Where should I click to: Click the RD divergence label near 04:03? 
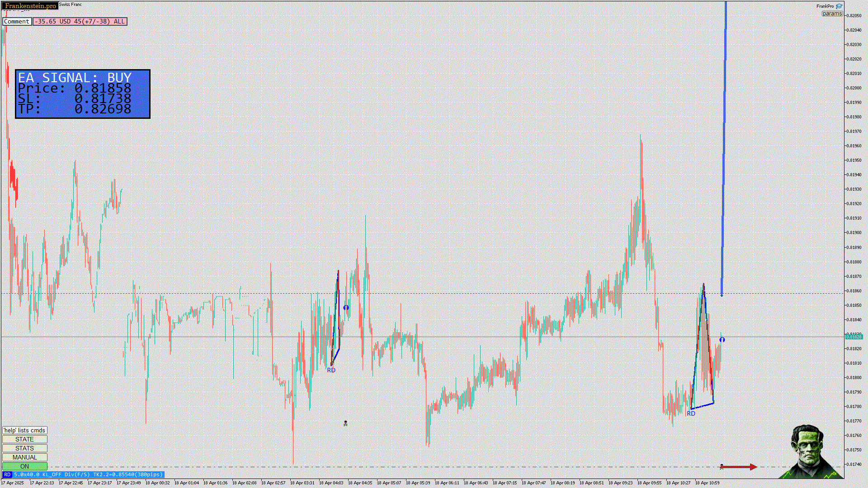click(x=331, y=370)
